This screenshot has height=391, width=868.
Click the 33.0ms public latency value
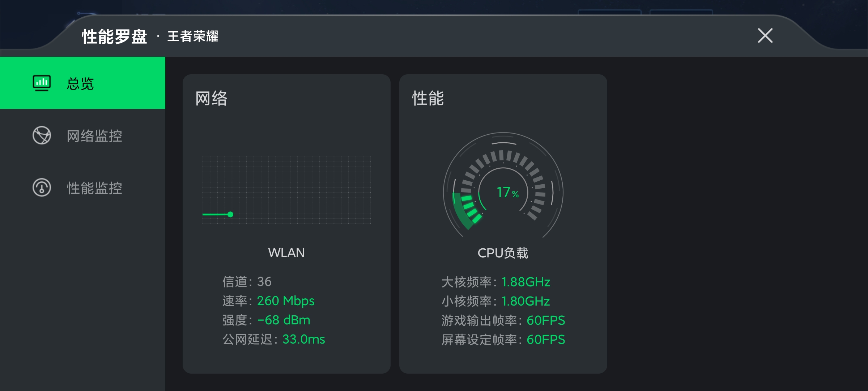point(303,339)
